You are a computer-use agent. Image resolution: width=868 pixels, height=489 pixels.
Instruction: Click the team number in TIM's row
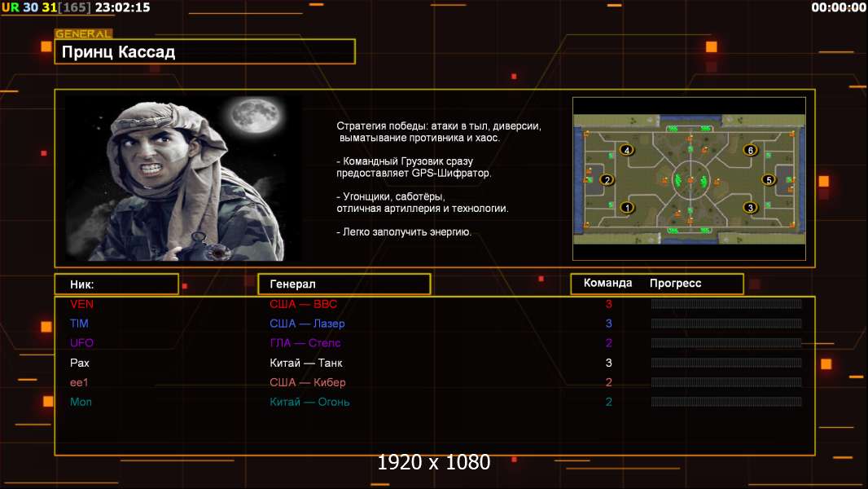click(608, 324)
